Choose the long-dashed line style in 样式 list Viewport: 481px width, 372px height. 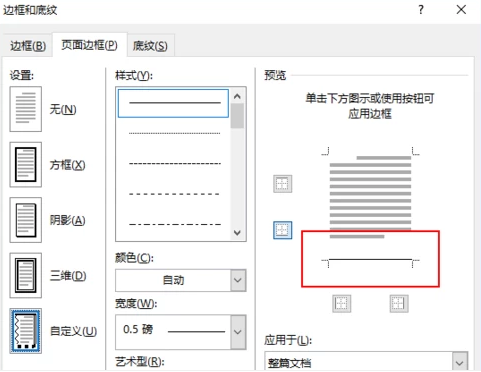click(175, 194)
